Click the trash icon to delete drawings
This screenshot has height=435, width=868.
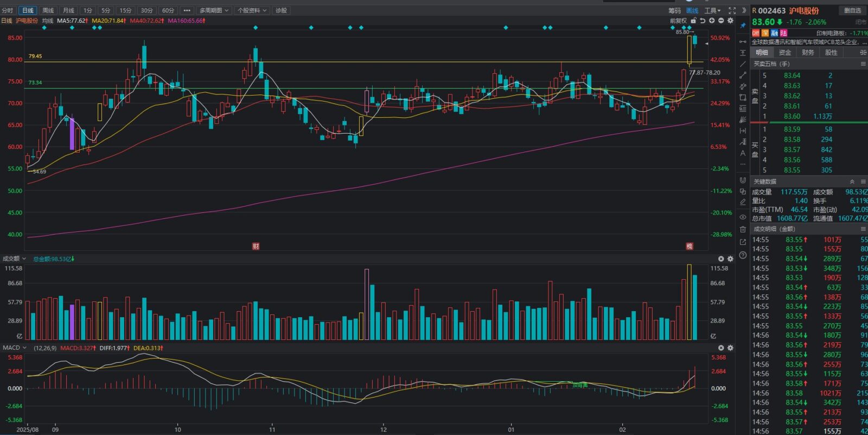(x=743, y=229)
